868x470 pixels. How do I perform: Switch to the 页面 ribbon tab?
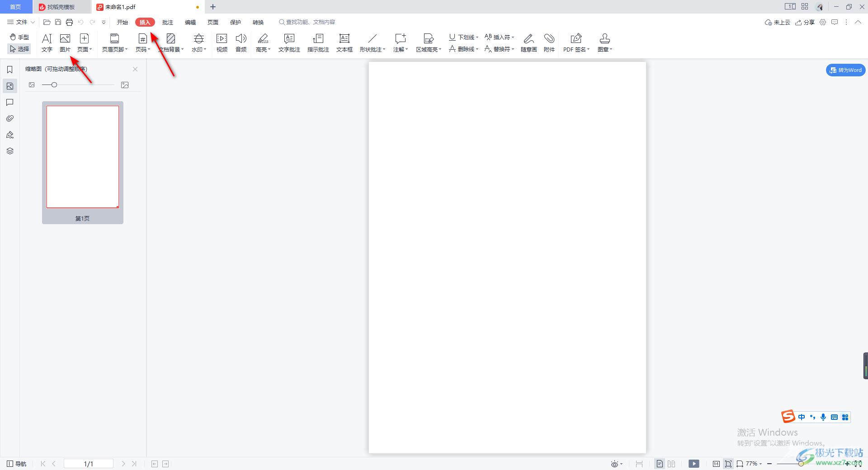click(x=213, y=22)
